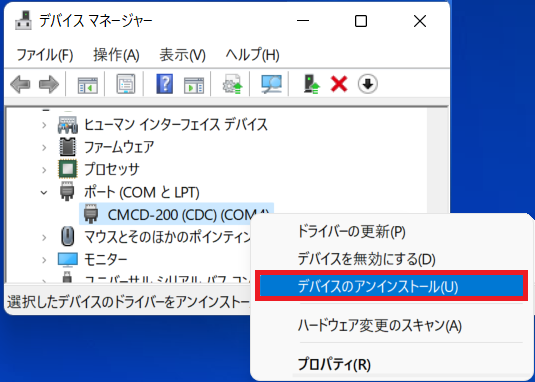535x382 pixels.
Task: Click the Forward arrow toolbar icon
Action: pyautogui.click(x=49, y=84)
